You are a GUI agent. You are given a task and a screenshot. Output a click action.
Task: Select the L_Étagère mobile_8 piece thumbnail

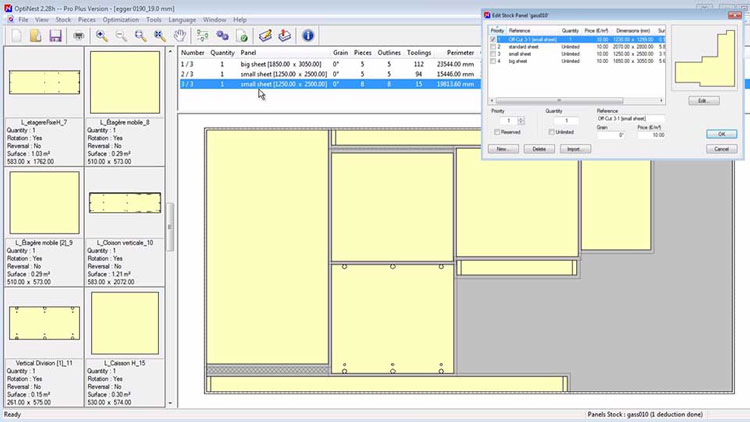tap(125, 82)
